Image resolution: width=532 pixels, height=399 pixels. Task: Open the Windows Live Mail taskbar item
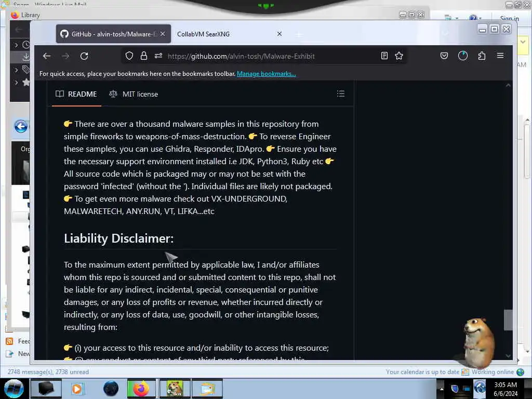pos(207,389)
